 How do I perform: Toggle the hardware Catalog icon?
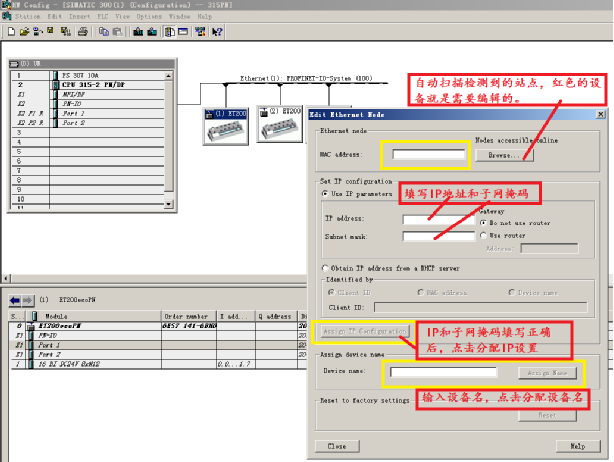(170, 31)
